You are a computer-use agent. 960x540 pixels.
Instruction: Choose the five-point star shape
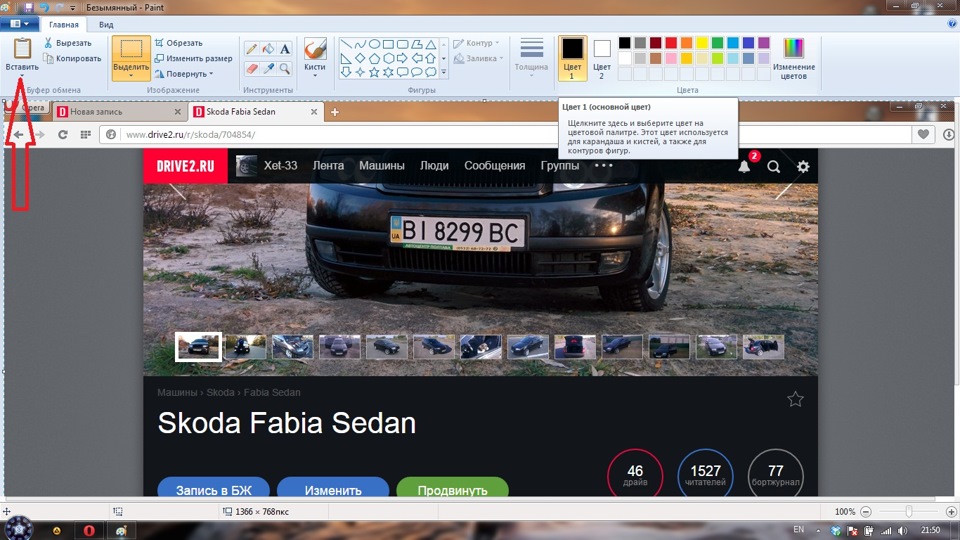click(x=373, y=72)
